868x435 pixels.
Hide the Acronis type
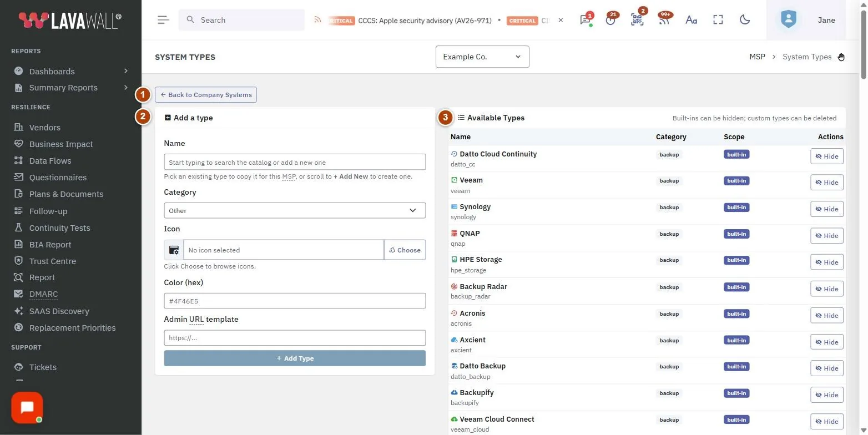tap(826, 316)
